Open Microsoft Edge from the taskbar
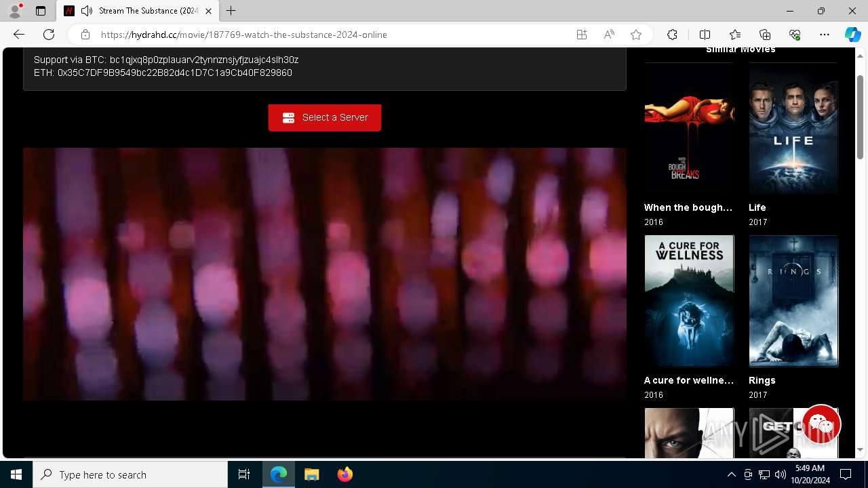The width and height of the screenshot is (868, 488). coord(279,474)
